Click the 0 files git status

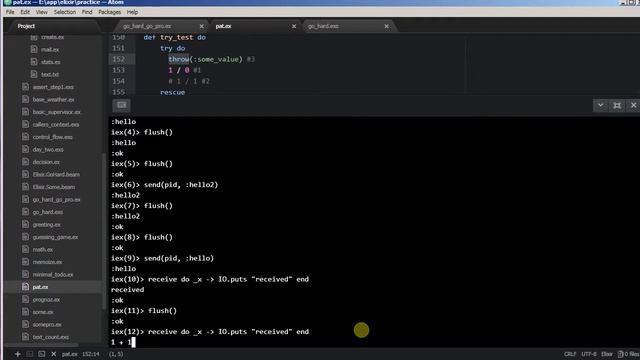(629, 354)
